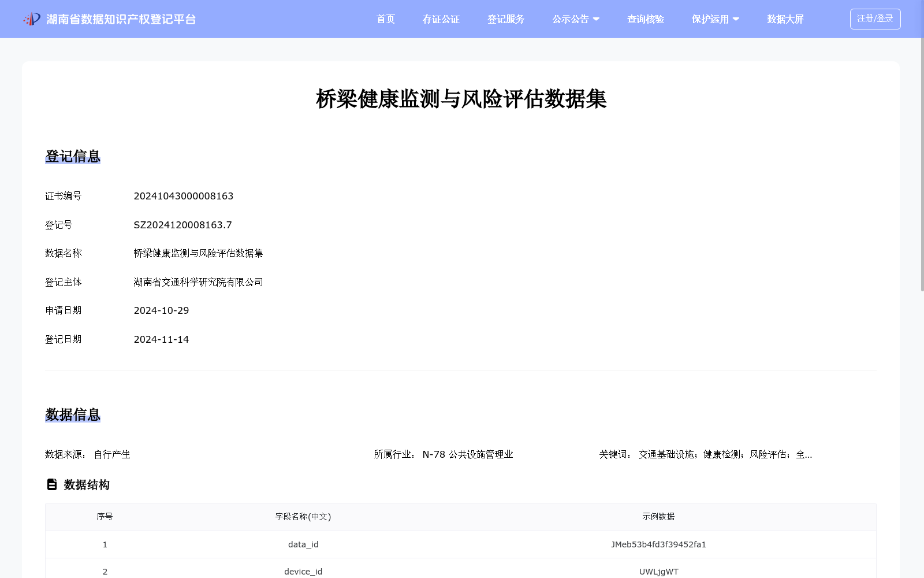
Task: Click the 数据结构 document icon
Action: [x=51, y=484]
